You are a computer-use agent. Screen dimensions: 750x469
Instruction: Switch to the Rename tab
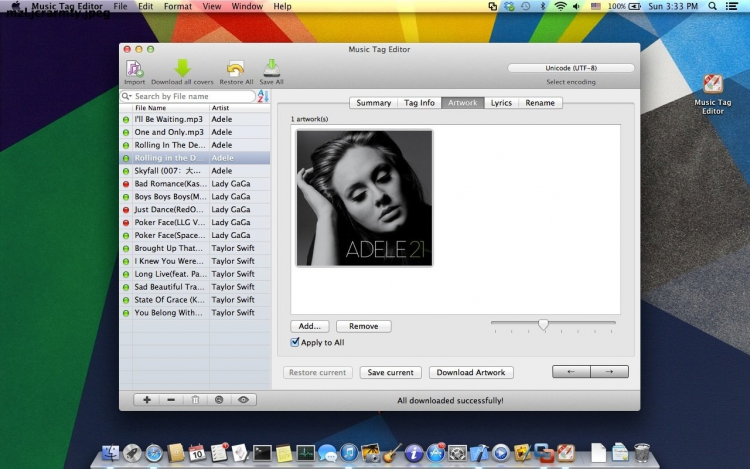point(540,103)
